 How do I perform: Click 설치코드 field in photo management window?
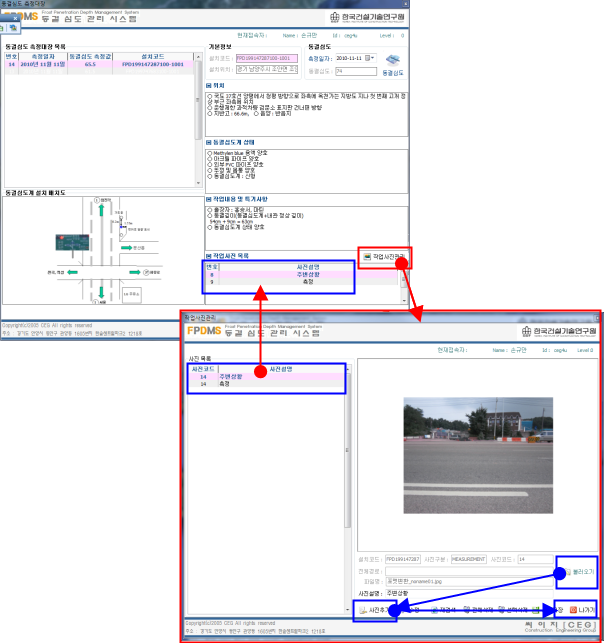tap(403, 559)
